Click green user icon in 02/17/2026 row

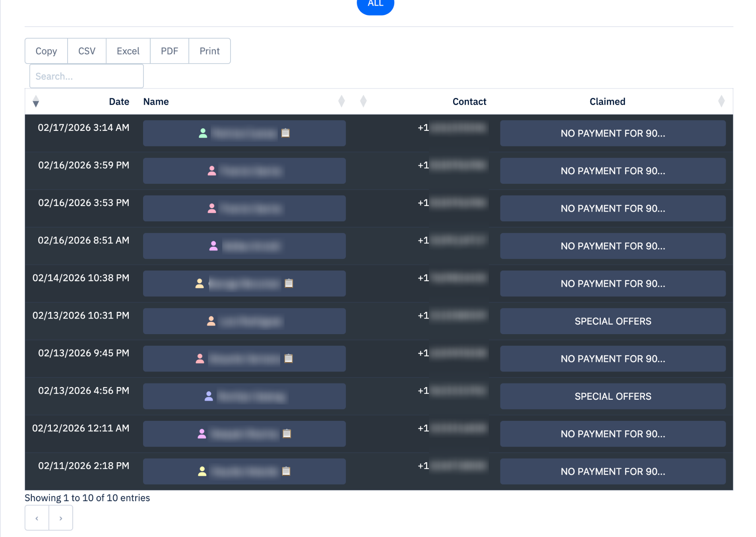[x=203, y=133]
